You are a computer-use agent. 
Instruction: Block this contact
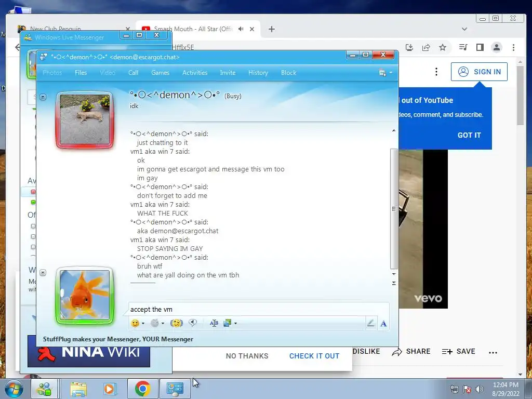pyautogui.click(x=289, y=73)
